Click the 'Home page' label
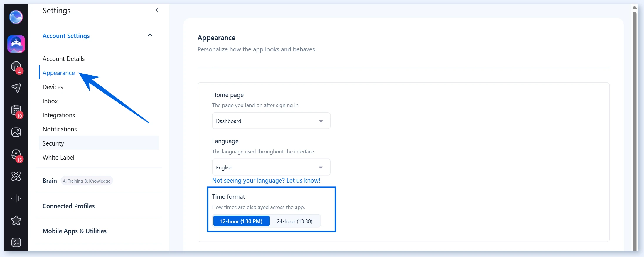 [x=228, y=95]
